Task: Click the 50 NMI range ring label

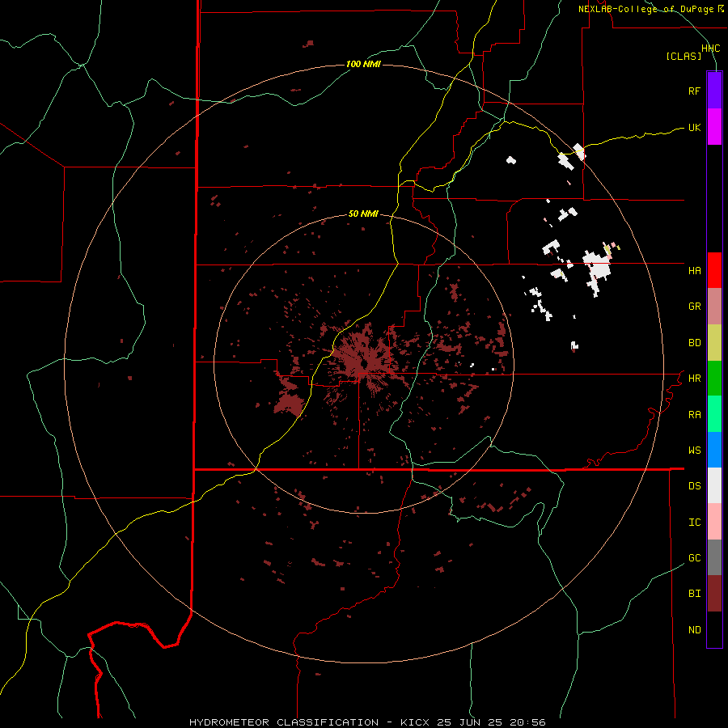Action: [363, 214]
